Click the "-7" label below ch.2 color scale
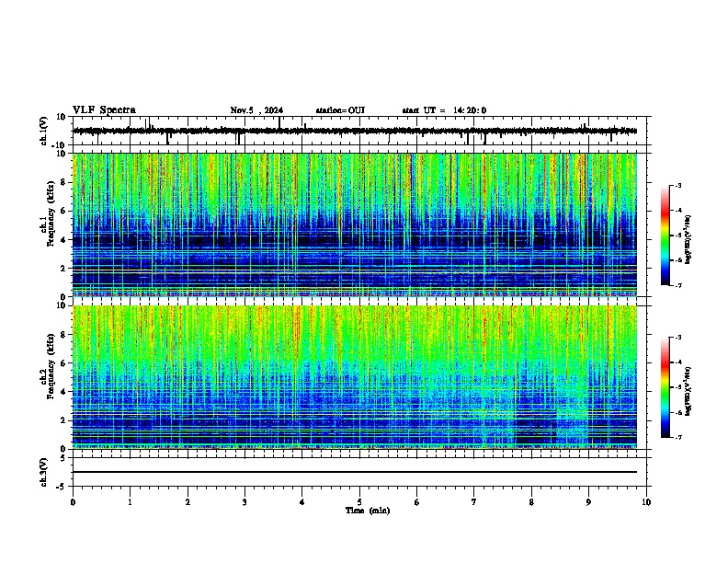This screenshot has width=728, height=563. [x=677, y=437]
